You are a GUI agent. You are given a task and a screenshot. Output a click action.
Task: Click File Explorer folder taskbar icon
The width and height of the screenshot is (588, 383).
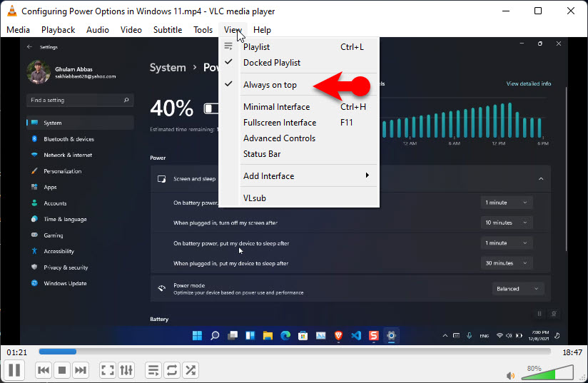point(268,335)
